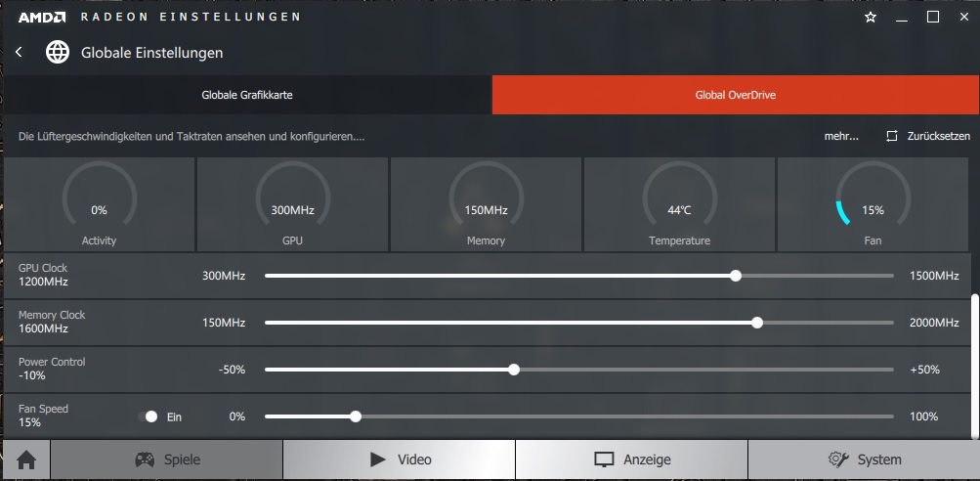Click the 100% fan speed maximum label

923,416
